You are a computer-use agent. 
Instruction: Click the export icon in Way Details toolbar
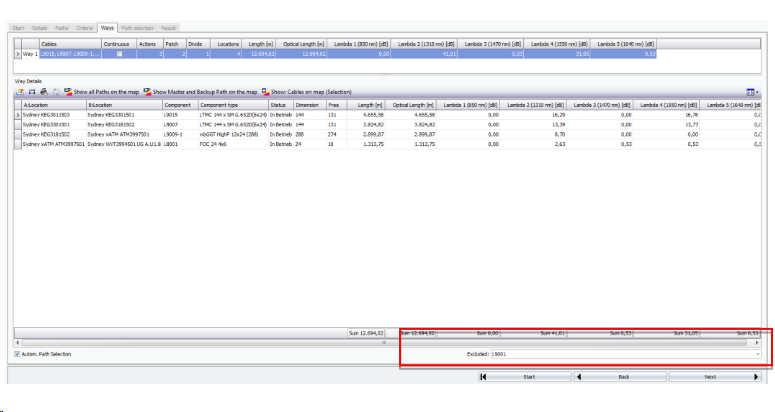pos(20,92)
